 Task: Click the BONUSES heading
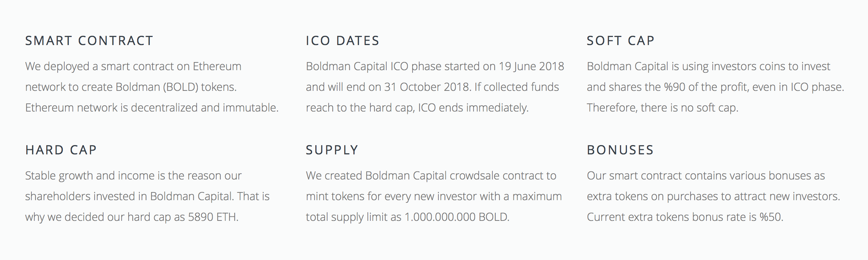pyautogui.click(x=620, y=150)
